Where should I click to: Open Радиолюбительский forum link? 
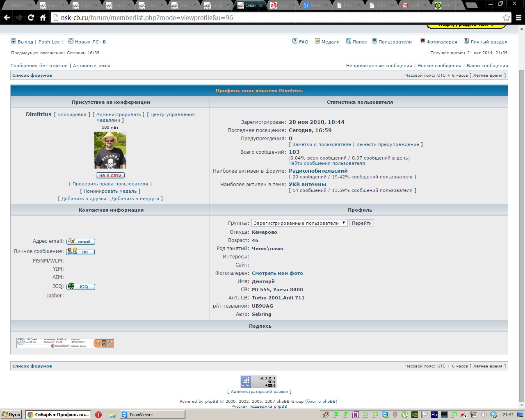318,171
